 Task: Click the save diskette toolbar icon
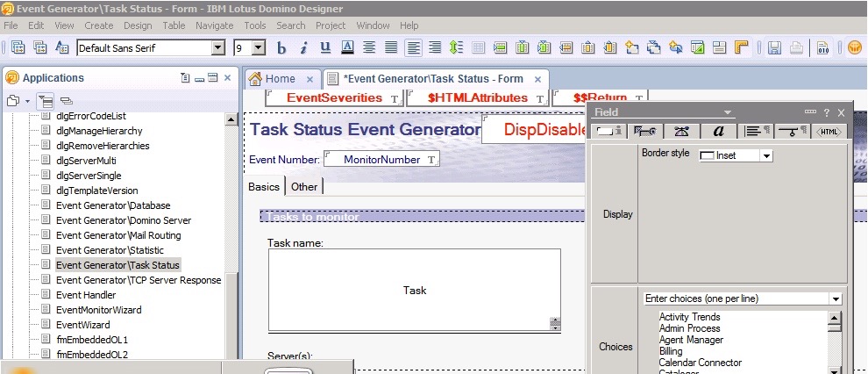(x=774, y=48)
